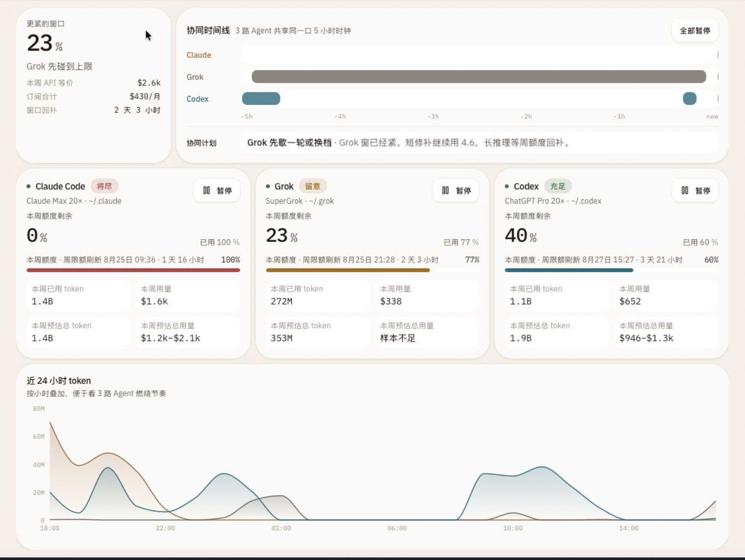Click the Codex timeline row label
The width and height of the screenshot is (745, 560).
(197, 99)
